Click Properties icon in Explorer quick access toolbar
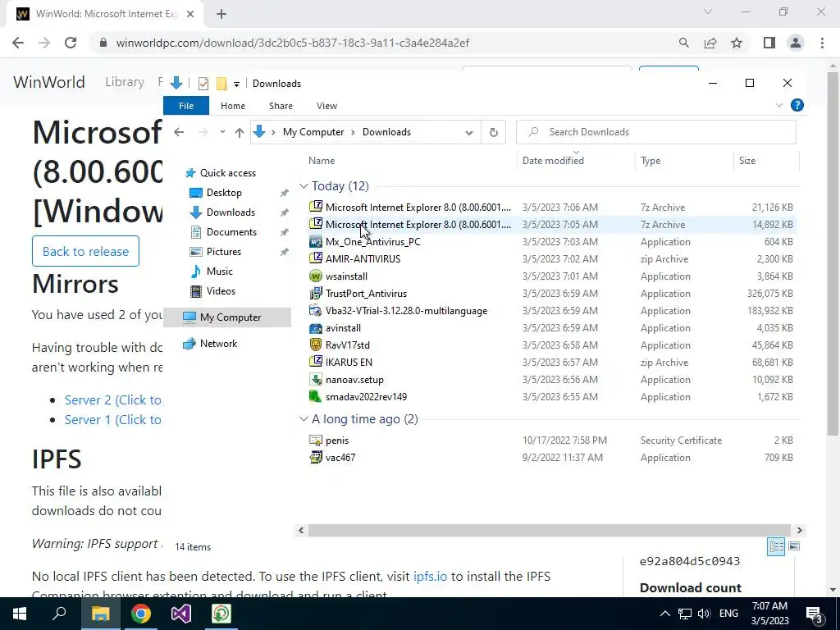840x630 pixels. [203, 84]
